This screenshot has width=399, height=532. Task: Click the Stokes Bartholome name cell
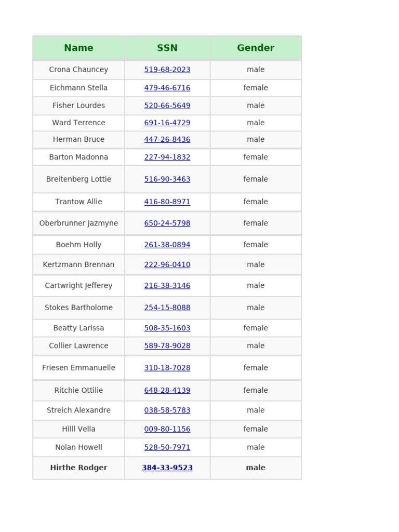pos(78,308)
